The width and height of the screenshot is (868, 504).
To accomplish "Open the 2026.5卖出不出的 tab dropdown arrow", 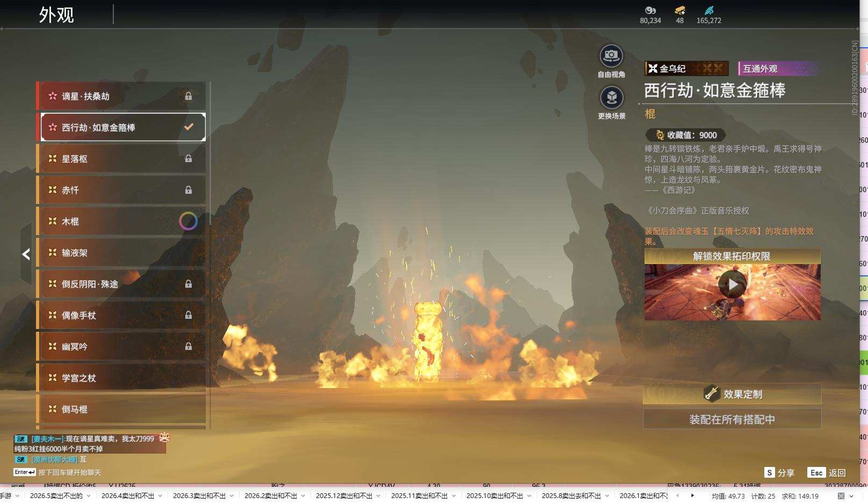I will click(x=89, y=495).
